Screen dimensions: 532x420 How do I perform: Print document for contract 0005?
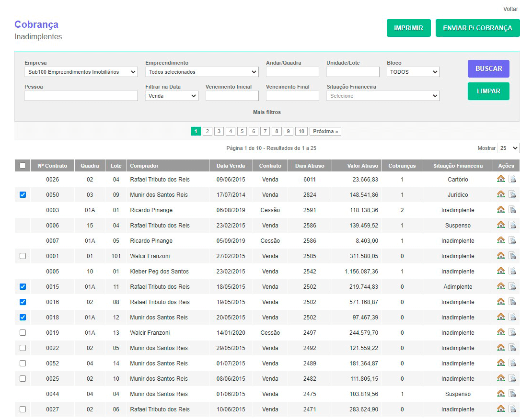click(x=512, y=272)
